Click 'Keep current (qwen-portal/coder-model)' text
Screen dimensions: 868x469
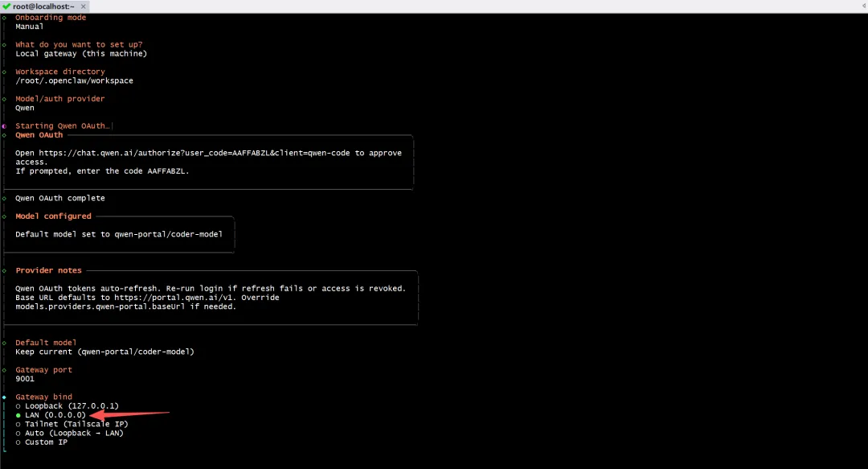pos(104,352)
